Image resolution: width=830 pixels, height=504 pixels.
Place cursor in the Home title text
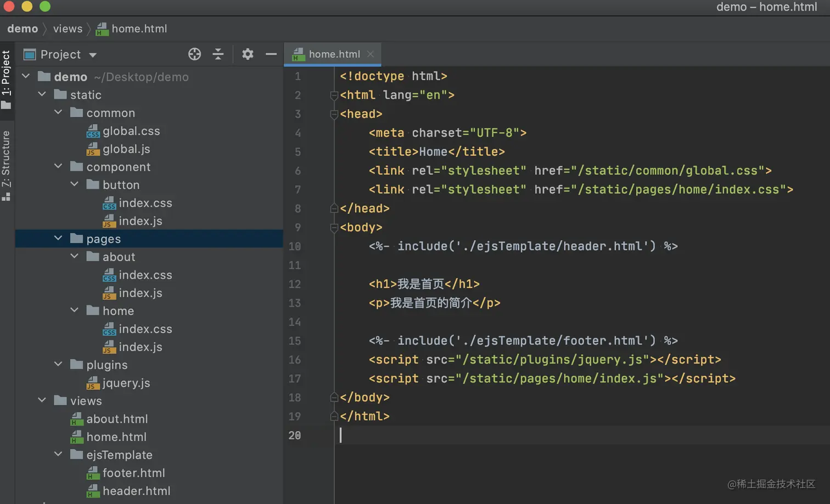tap(433, 151)
